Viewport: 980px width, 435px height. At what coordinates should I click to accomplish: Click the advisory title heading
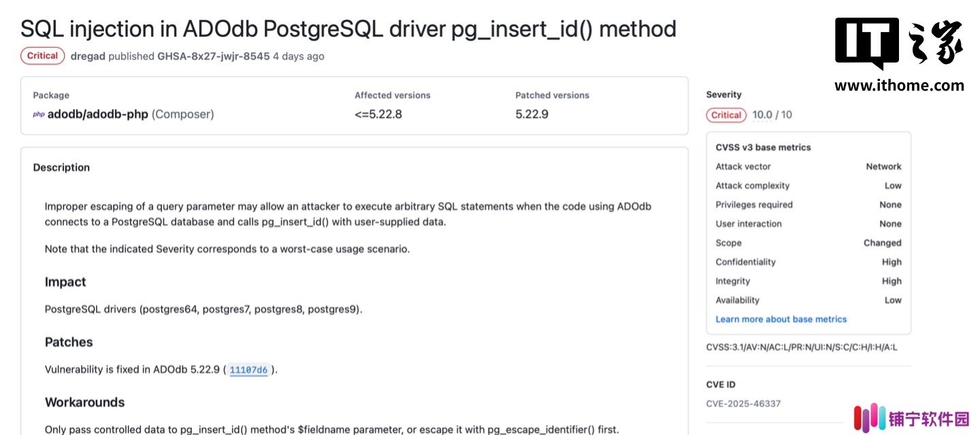pyautogui.click(x=348, y=29)
